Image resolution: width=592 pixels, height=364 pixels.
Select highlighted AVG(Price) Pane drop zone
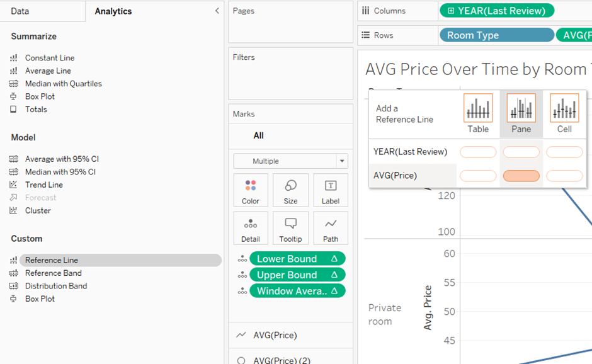pos(521,176)
